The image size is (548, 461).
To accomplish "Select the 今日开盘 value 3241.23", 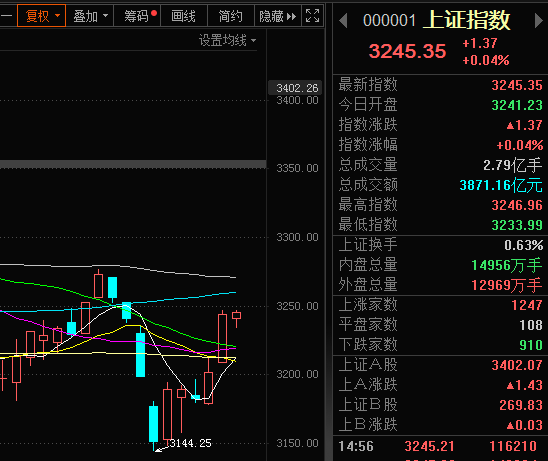I will pyautogui.click(x=517, y=105).
